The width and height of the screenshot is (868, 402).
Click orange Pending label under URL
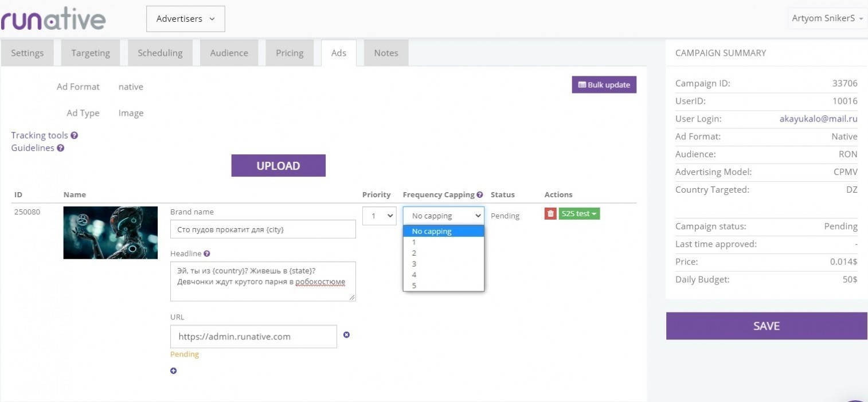(x=185, y=354)
